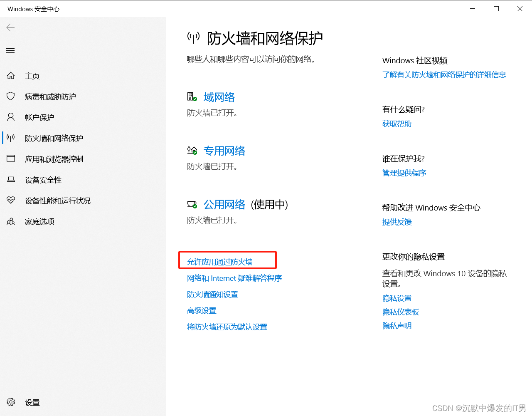Click 查看和更改 Windows 10 设备的隐私设置 text
Image resolution: width=532 pixels, height=416 pixels.
tap(444, 278)
